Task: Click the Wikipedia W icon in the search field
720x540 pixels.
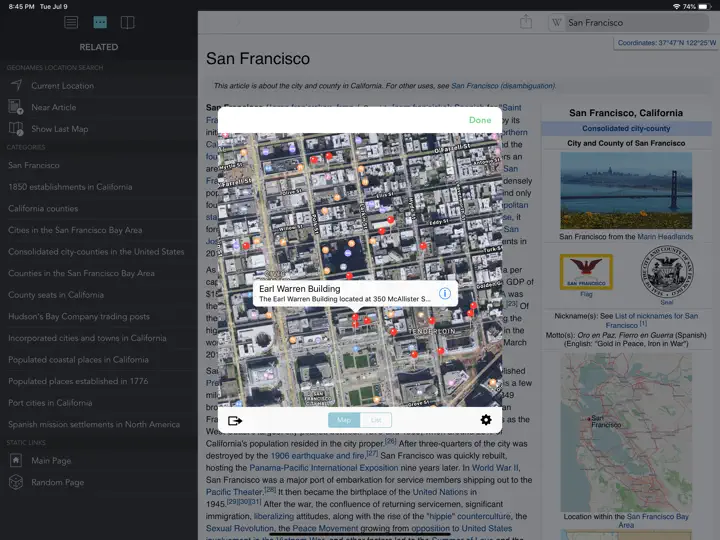Action: 557,22
